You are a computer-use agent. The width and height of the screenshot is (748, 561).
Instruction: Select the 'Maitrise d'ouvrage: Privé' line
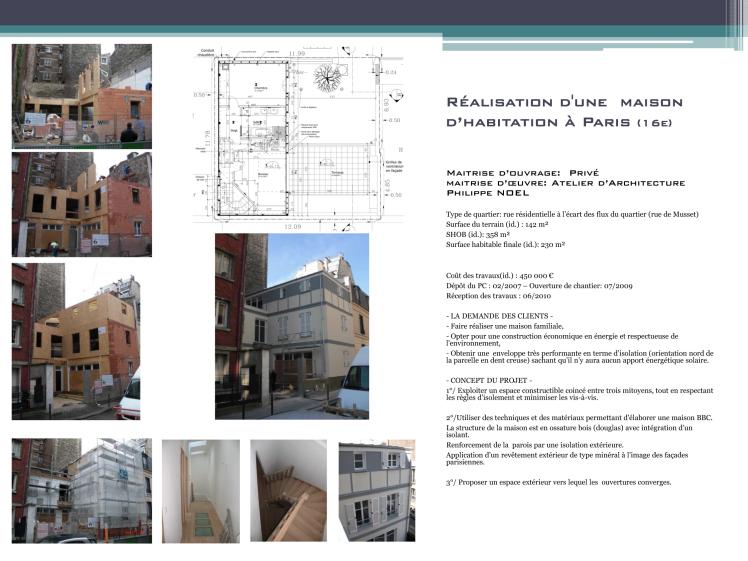tap(522, 173)
